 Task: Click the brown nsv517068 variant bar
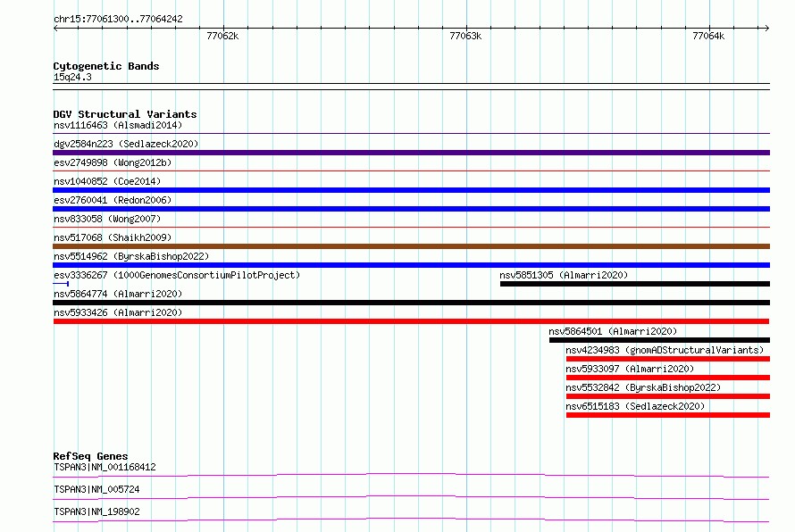[x=411, y=246]
